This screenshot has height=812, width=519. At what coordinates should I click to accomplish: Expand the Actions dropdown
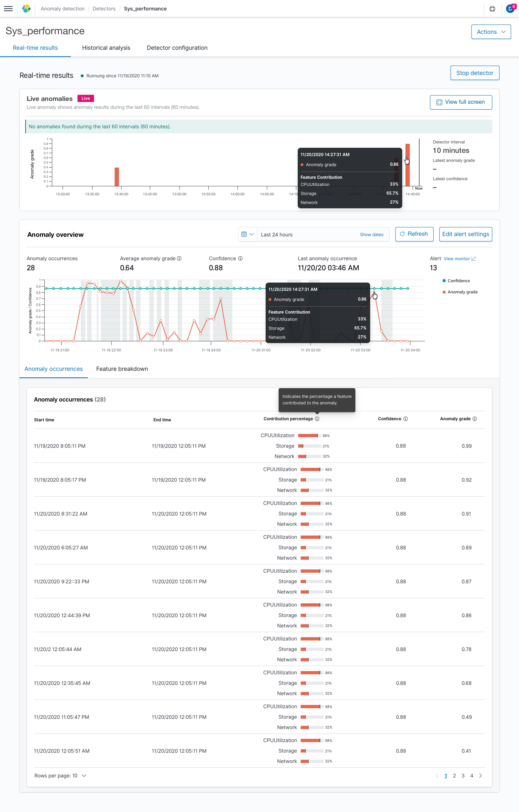tap(491, 32)
